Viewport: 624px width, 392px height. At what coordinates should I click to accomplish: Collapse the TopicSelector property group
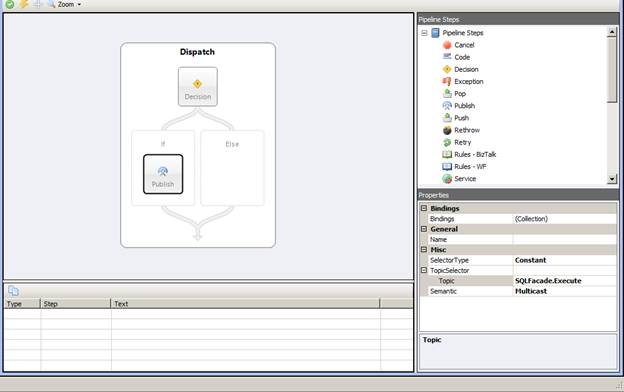[424, 270]
